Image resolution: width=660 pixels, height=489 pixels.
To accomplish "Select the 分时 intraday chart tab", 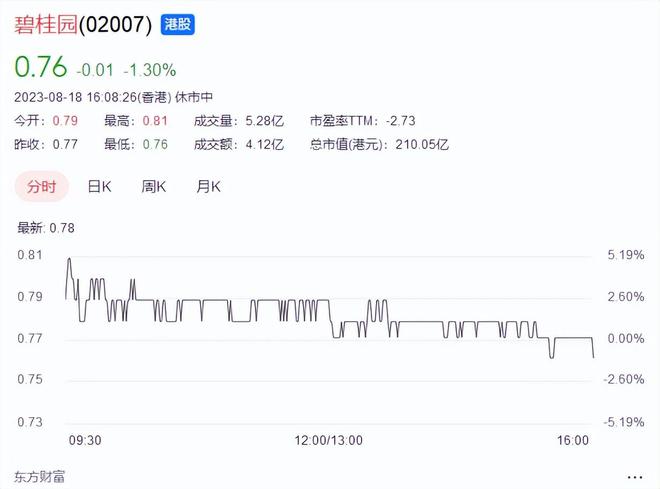I will pyautogui.click(x=42, y=186).
